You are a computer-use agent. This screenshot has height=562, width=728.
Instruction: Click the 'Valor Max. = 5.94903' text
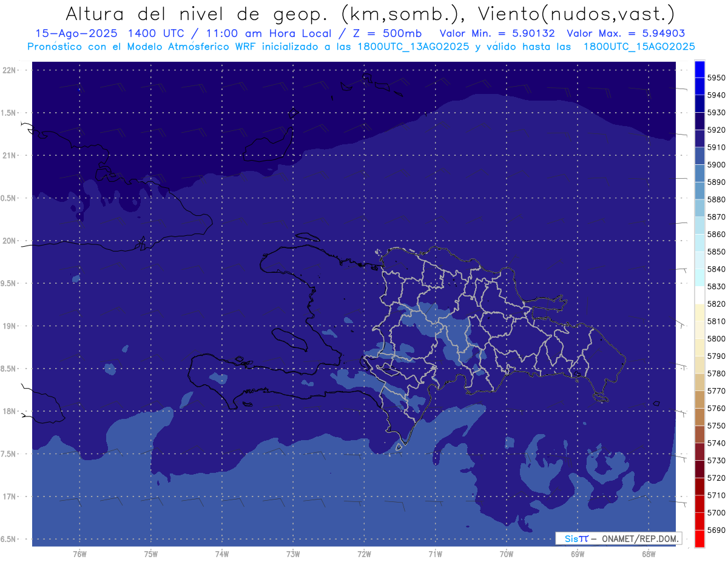(x=626, y=33)
